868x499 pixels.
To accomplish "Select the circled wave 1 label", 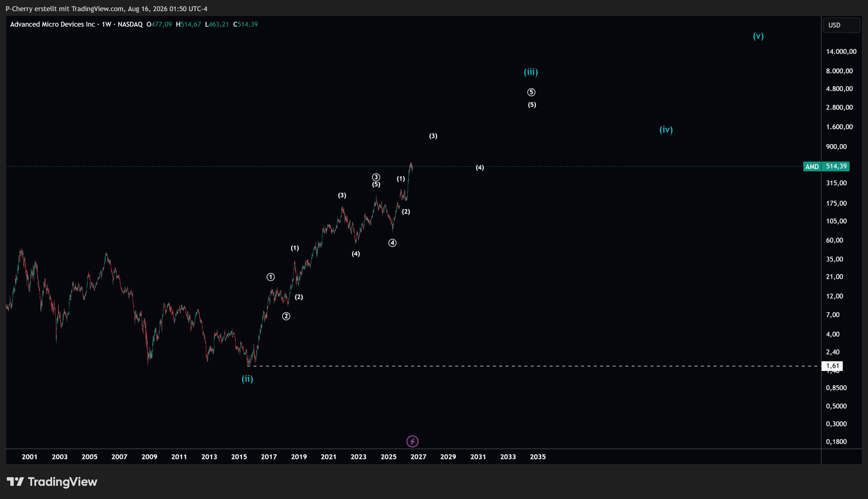I will tap(271, 277).
